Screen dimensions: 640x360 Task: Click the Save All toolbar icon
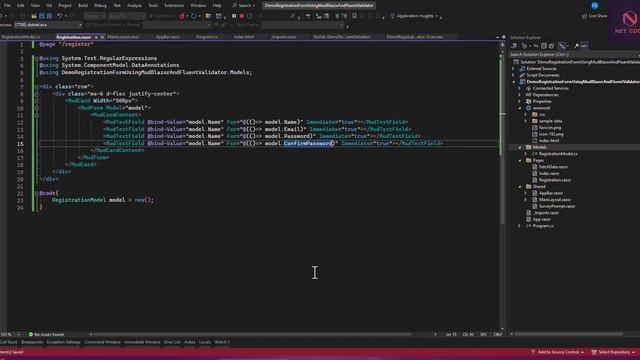click(x=49, y=16)
